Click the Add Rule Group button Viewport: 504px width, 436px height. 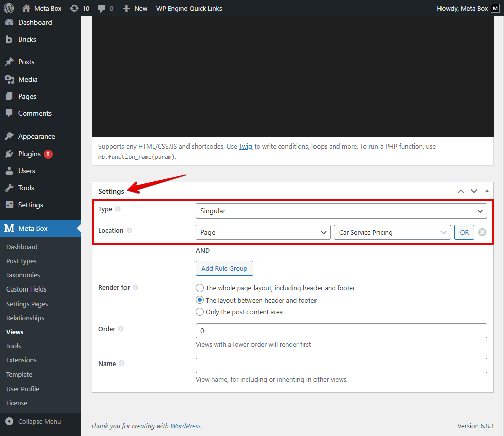pyautogui.click(x=224, y=268)
